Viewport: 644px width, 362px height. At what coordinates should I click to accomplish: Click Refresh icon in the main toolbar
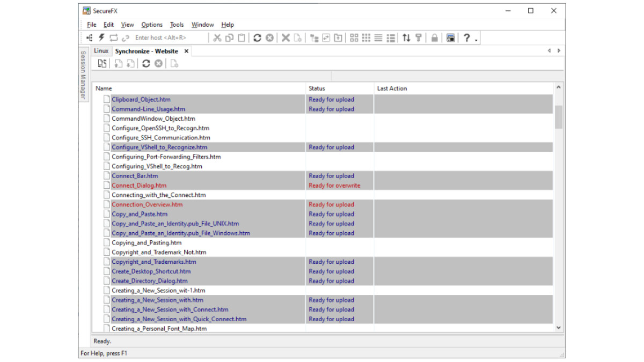tap(258, 38)
